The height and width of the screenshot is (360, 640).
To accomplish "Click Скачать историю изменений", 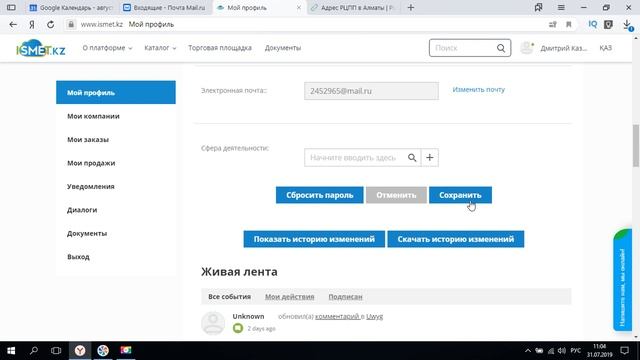I will pos(456,239).
